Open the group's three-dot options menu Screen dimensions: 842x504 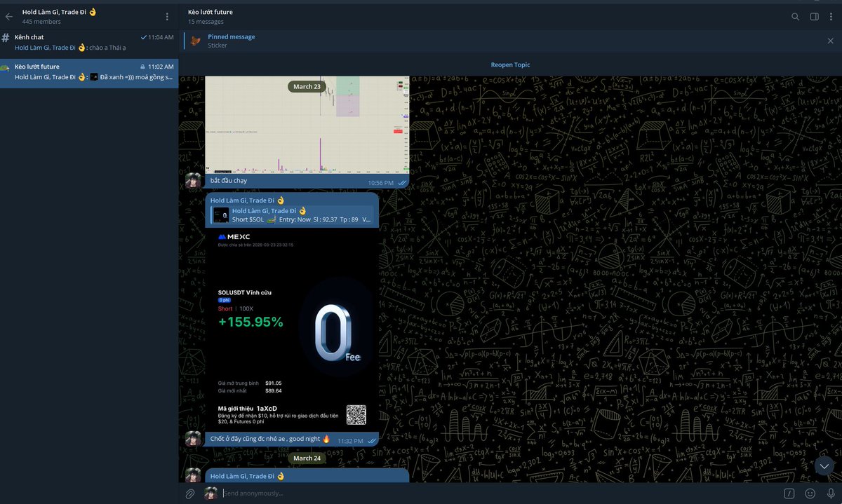pos(167,16)
